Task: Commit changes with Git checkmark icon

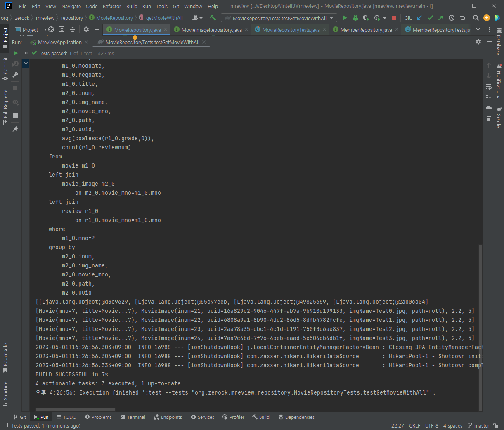Action: pyautogui.click(x=430, y=18)
